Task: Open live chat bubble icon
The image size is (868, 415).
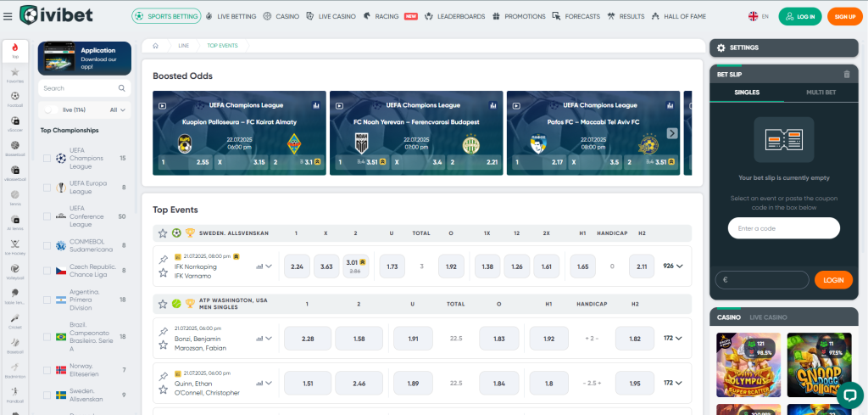Action: pyautogui.click(x=849, y=395)
